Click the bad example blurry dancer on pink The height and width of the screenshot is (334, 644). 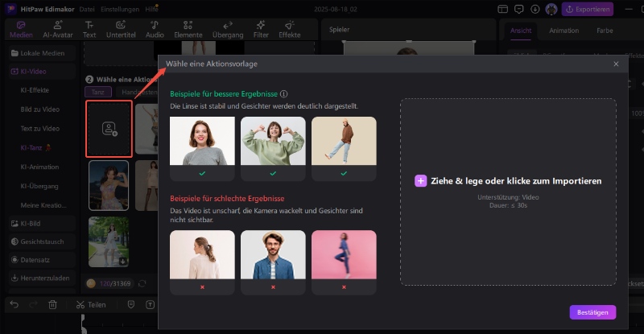[344, 254]
